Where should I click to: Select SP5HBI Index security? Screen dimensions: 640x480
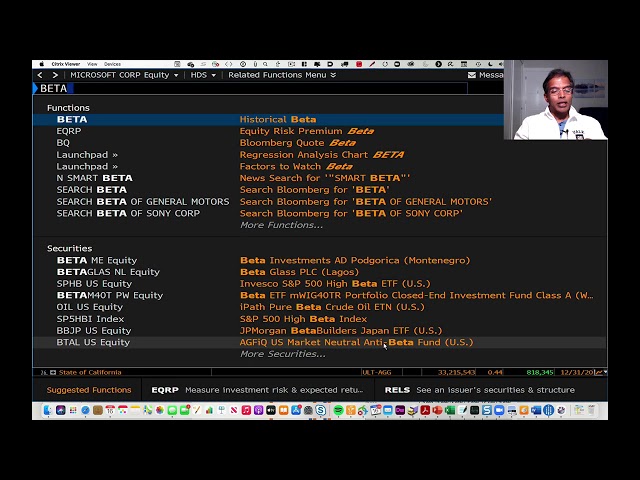[x=320, y=319]
